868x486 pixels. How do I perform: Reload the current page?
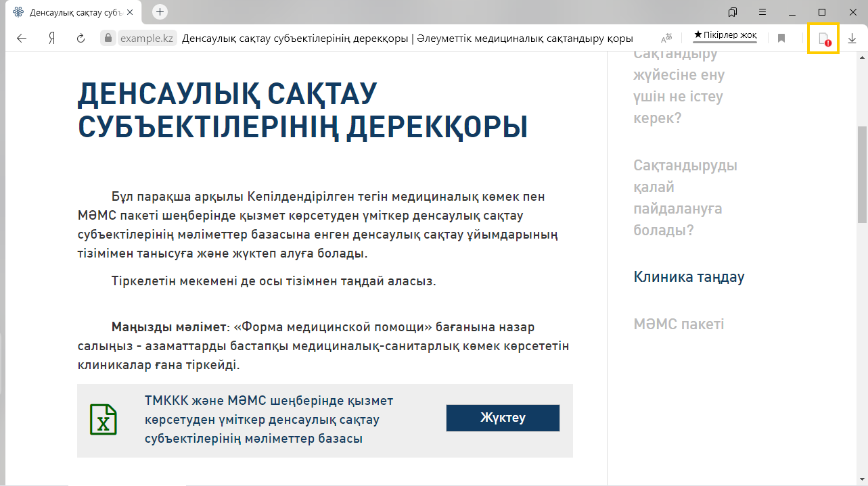point(81,39)
